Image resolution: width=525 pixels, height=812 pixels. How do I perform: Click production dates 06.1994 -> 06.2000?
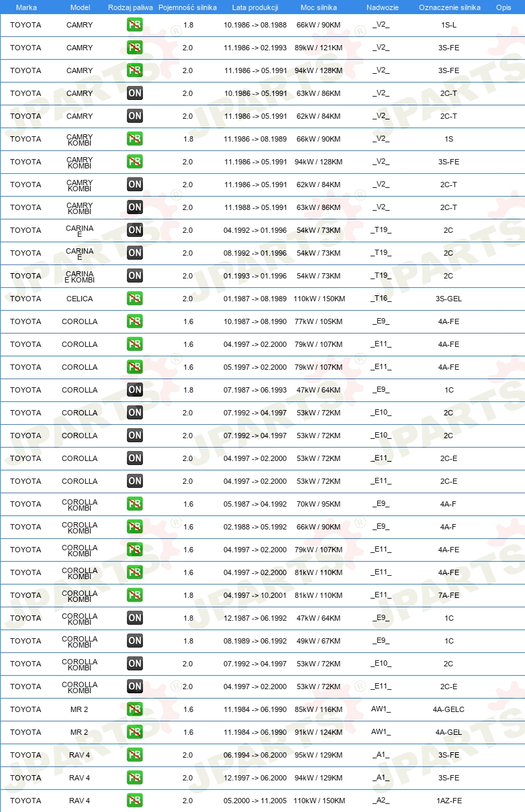click(x=256, y=755)
